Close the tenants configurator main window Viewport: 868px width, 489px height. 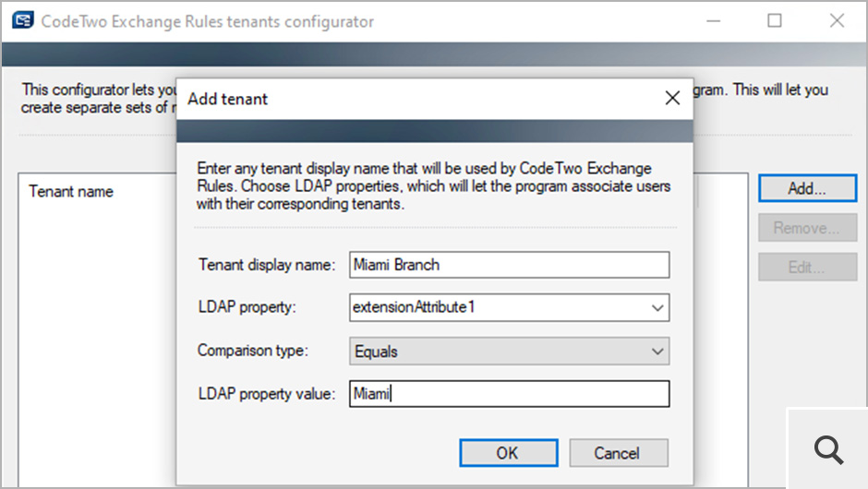point(837,21)
